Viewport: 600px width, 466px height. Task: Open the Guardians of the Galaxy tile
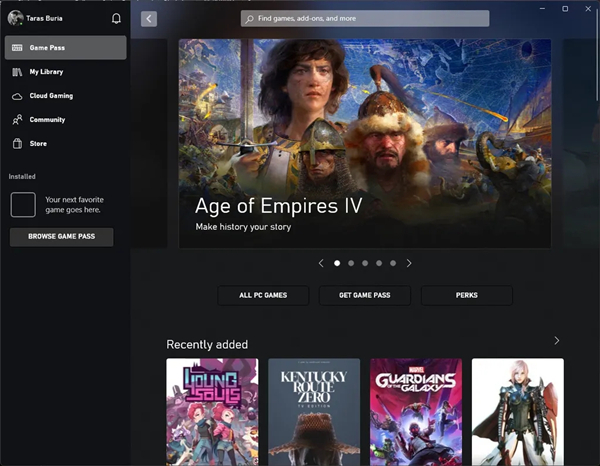416,412
